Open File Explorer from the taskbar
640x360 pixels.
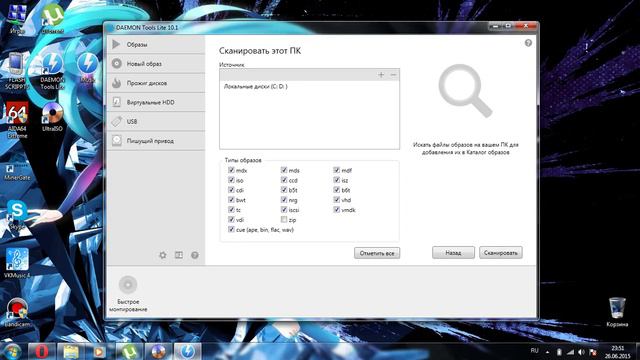click(x=70, y=351)
